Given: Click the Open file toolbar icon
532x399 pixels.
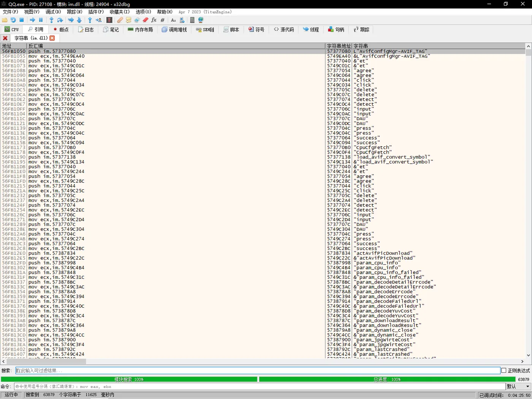Looking at the screenshot, I should (5, 20).
